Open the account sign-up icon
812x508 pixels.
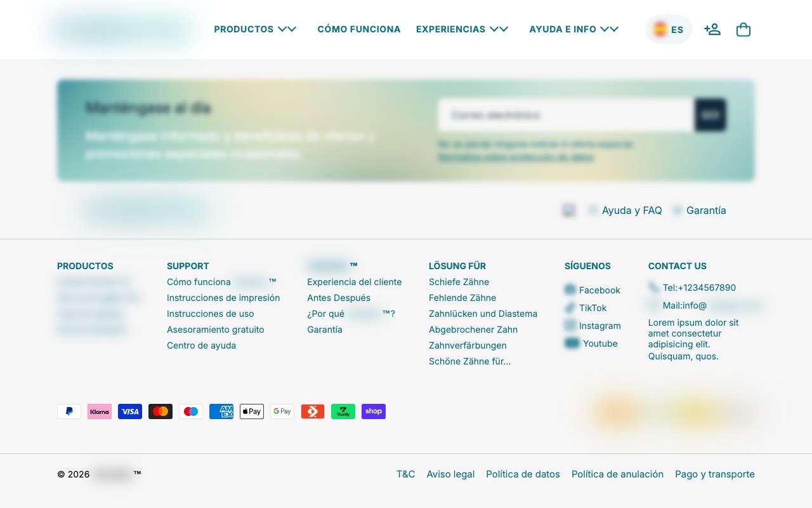tap(712, 29)
